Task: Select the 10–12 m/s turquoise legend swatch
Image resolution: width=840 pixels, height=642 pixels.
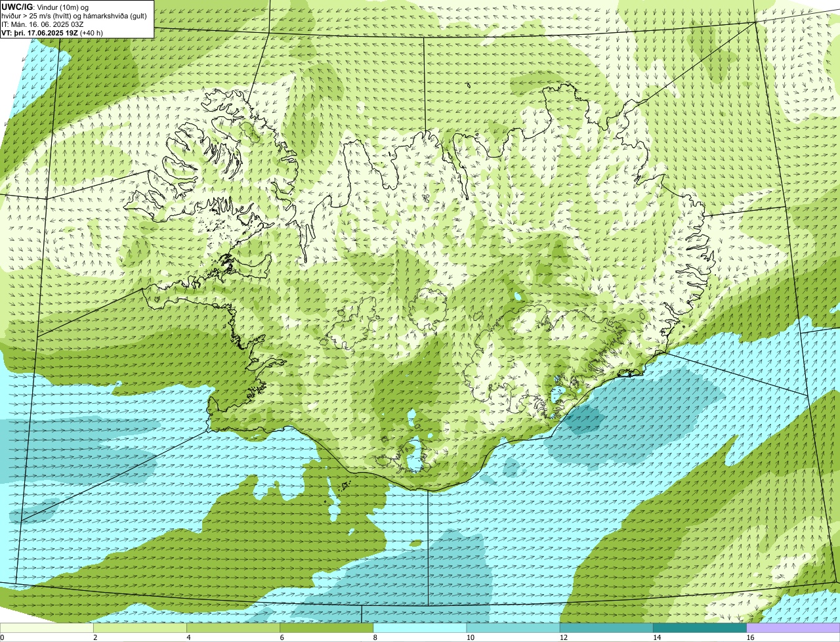Action: (x=513, y=628)
